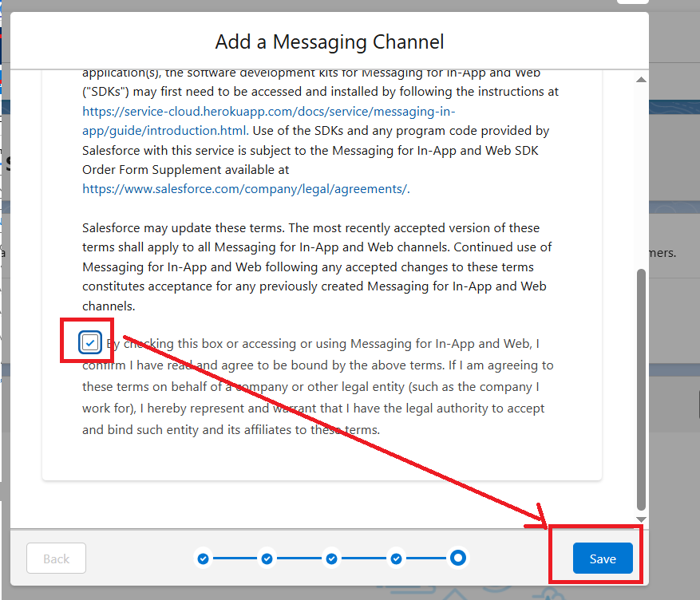Click the blue Save button
Image resolution: width=700 pixels, height=600 pixels.
click(602, 559)
